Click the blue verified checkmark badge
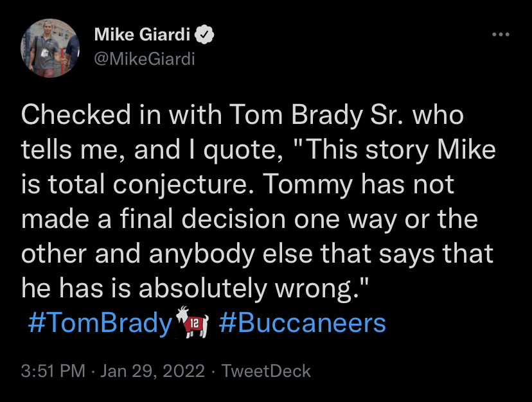The image size is (532, 402). [x=204, y=34]
